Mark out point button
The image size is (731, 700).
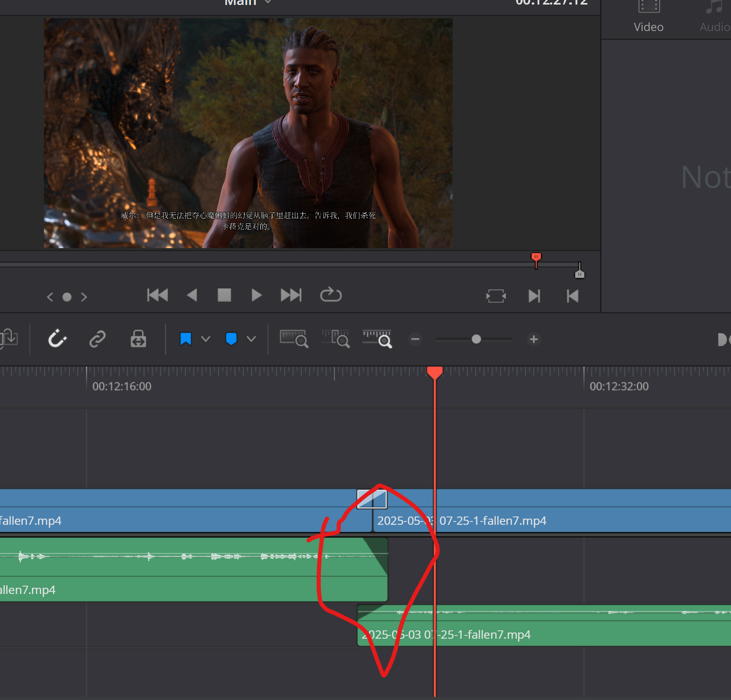click(573, 296)
